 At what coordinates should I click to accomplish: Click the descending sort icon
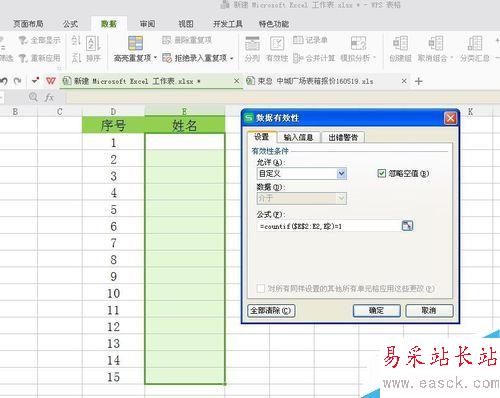[x=76, y=58]
